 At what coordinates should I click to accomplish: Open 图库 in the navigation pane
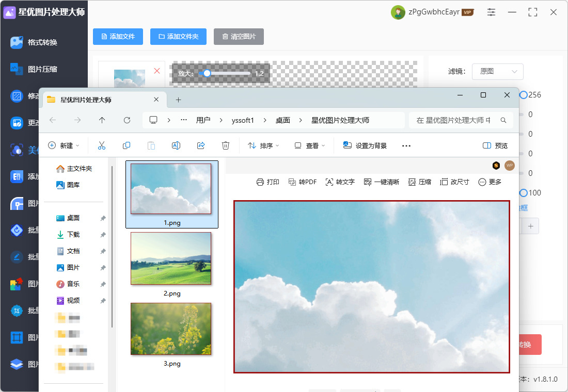[68, 185]
